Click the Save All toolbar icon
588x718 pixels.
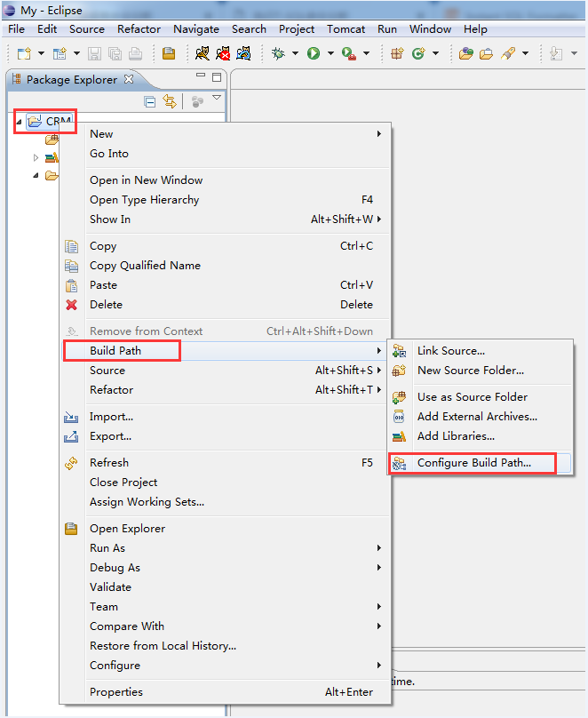pos(115,53)
